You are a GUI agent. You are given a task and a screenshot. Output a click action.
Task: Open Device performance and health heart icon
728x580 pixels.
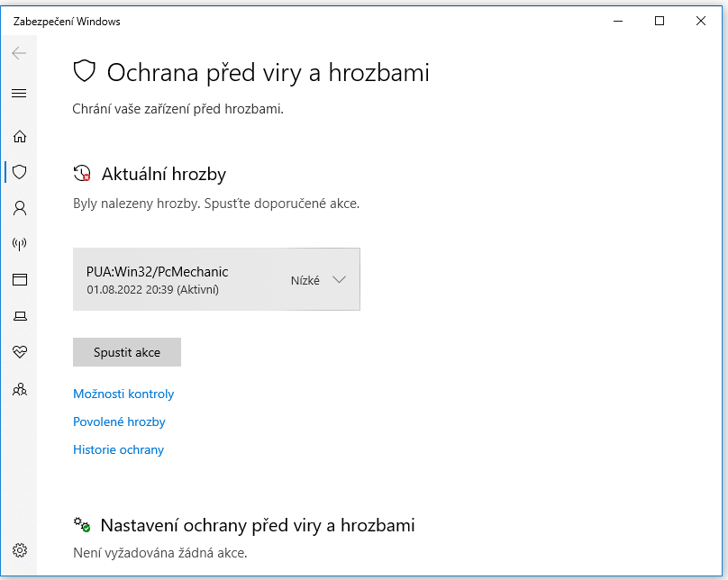(x=19, y=352)
